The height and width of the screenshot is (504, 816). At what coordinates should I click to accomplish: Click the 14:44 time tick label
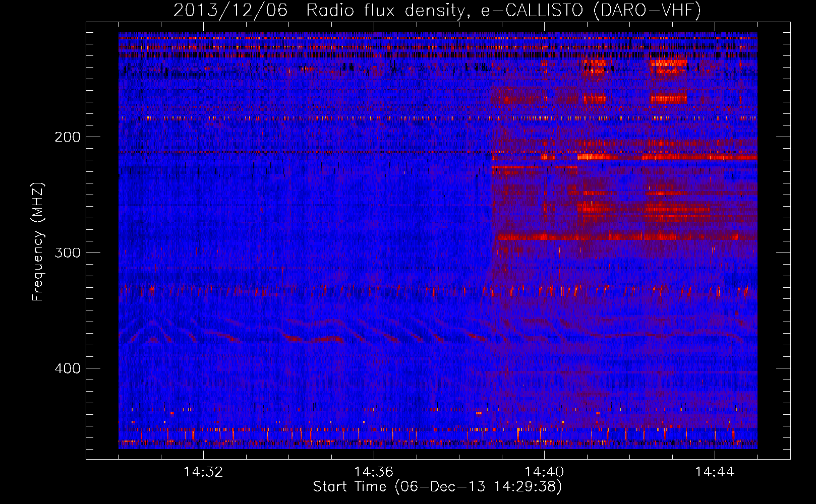coord(715,472)
